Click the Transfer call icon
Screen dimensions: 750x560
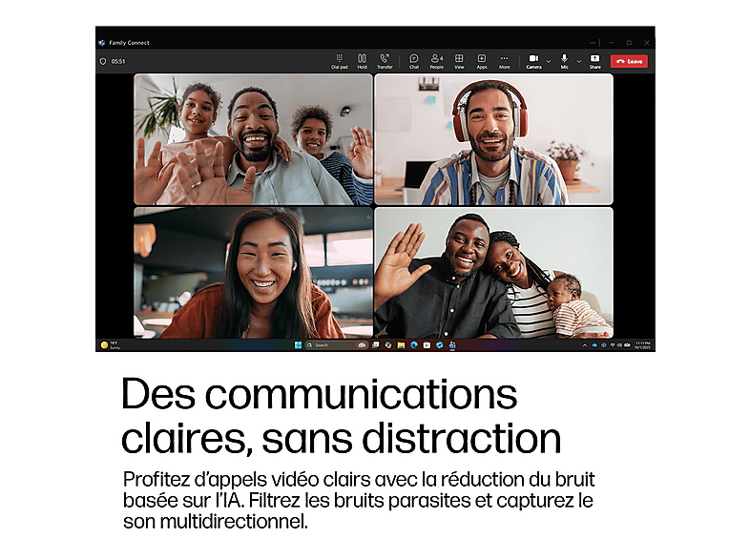click(x=385, y=61)
